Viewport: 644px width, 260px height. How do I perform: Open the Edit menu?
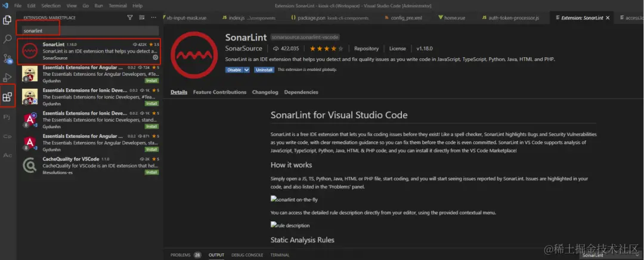[x=31, y=6]
